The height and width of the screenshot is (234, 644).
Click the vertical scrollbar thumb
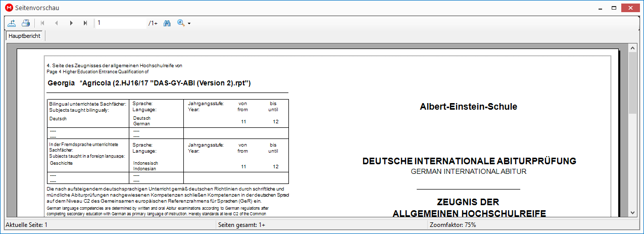tap(632, 83)
